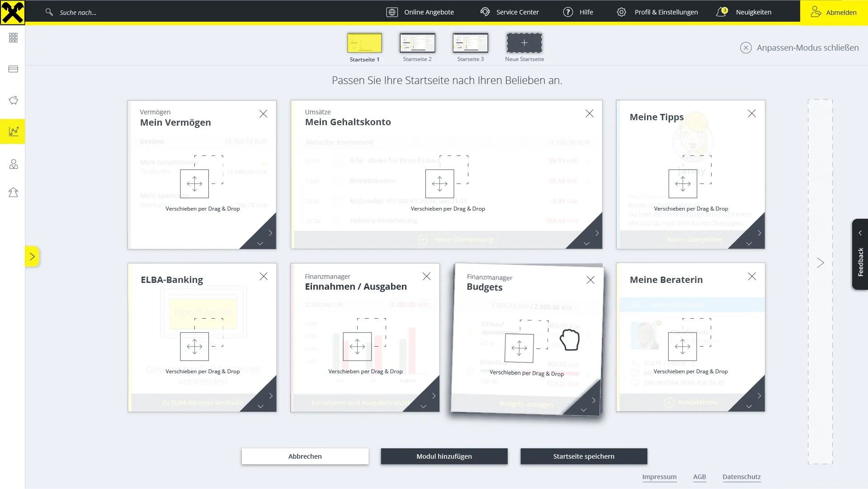The height and width of the screenshot is (489, 868).
Task: Click Startseite speichern button
Action: pos(583,456)
